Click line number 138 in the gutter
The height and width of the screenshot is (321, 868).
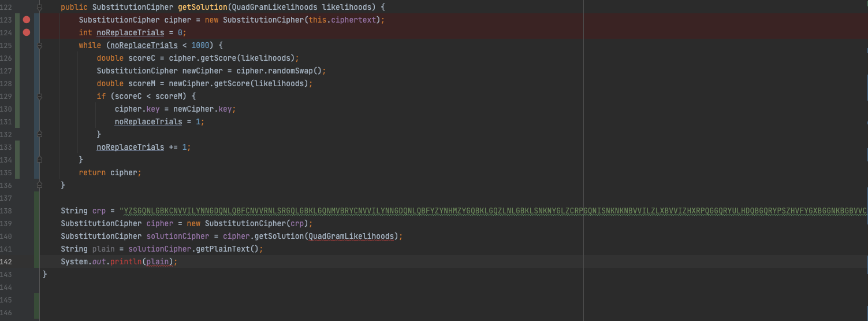point(6,211)
